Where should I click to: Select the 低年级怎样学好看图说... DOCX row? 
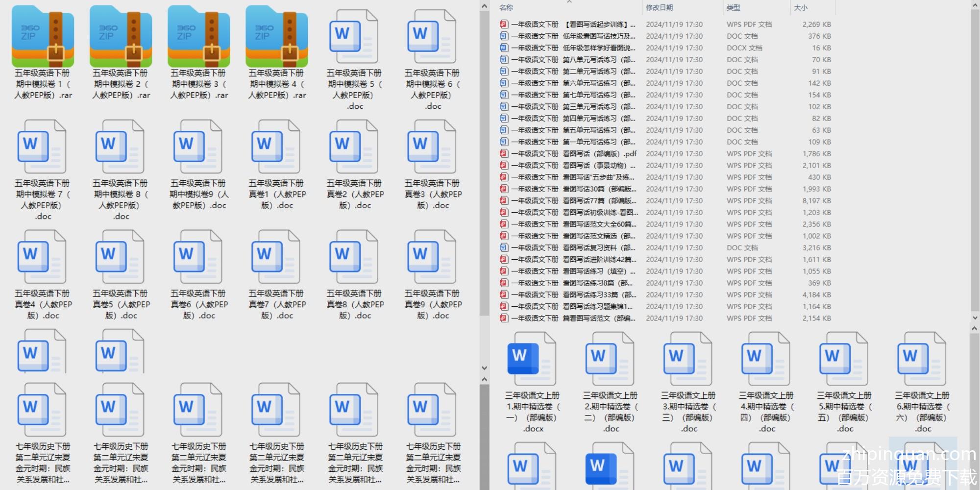tap(665, 48)
